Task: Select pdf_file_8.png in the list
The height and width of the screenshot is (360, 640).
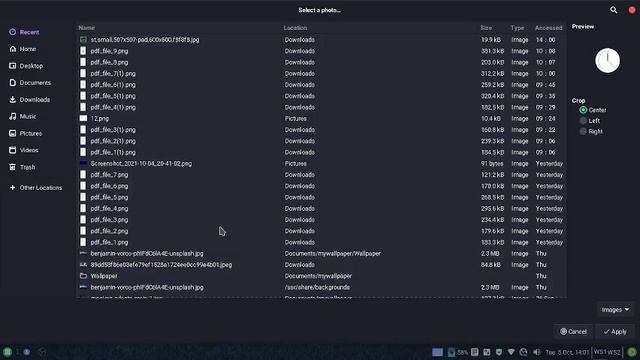Action: tap(321, 62)
